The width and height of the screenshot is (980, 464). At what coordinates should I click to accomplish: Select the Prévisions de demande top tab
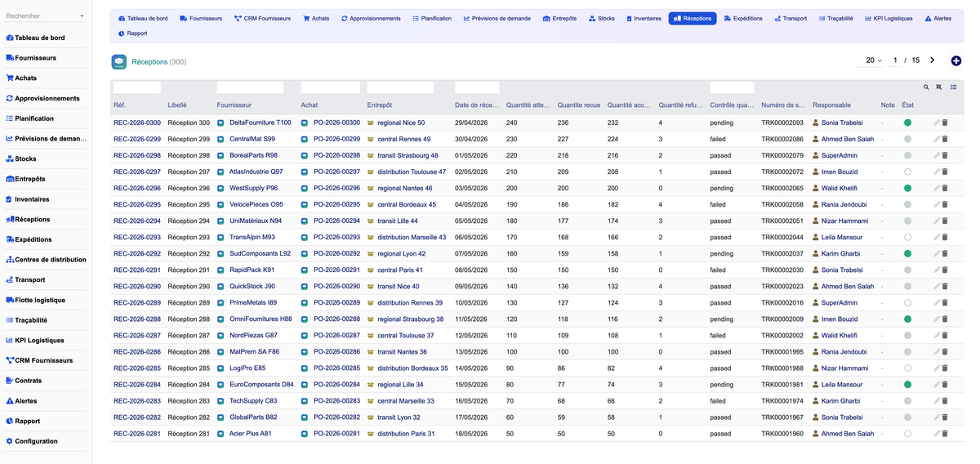(x=497, y=18)
